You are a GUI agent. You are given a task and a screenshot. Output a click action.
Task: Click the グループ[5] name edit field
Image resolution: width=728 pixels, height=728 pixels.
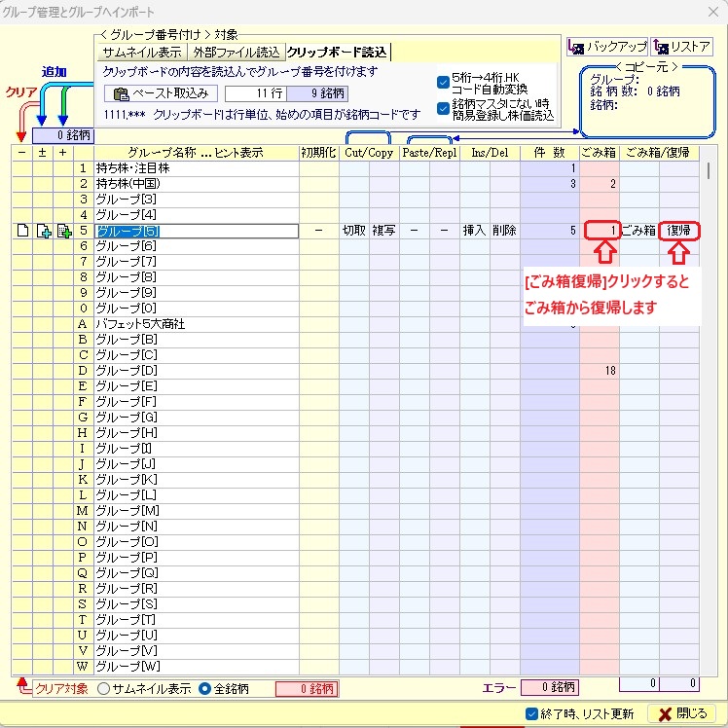tap(195, 232)
